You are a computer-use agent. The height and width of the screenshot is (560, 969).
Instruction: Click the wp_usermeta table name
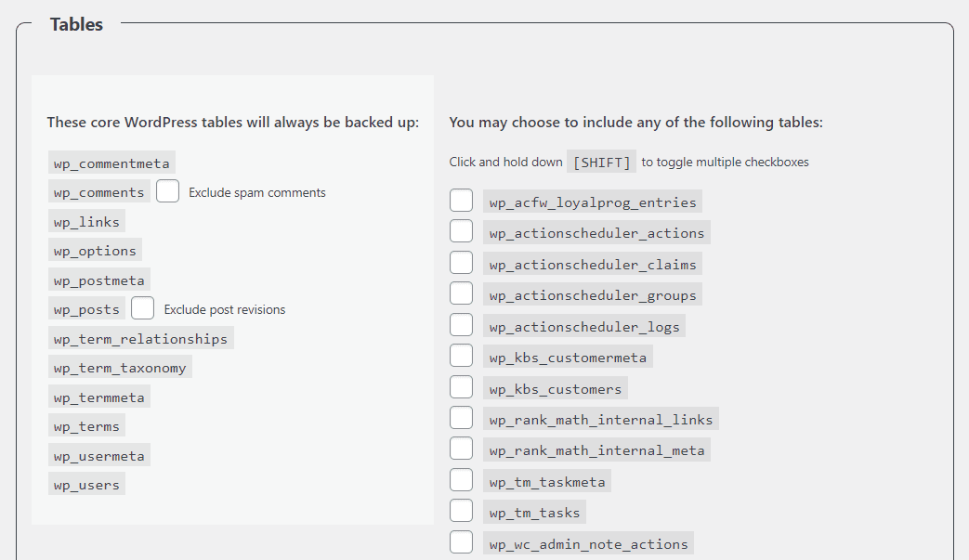(98, 456)
